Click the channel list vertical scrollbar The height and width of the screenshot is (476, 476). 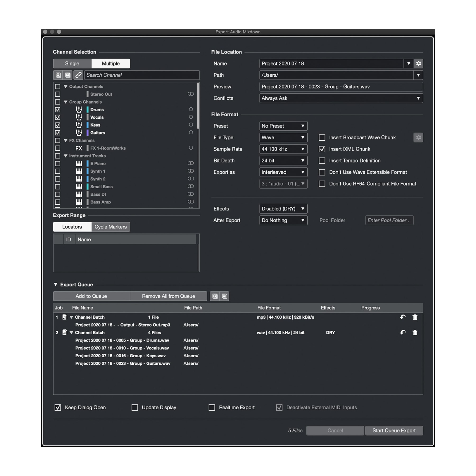tap(198, 107)
